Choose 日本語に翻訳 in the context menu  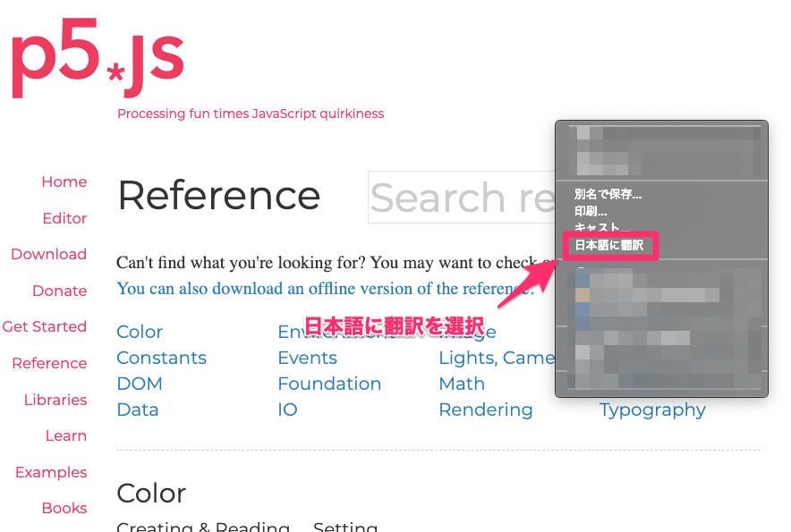[x=608, y=245]
